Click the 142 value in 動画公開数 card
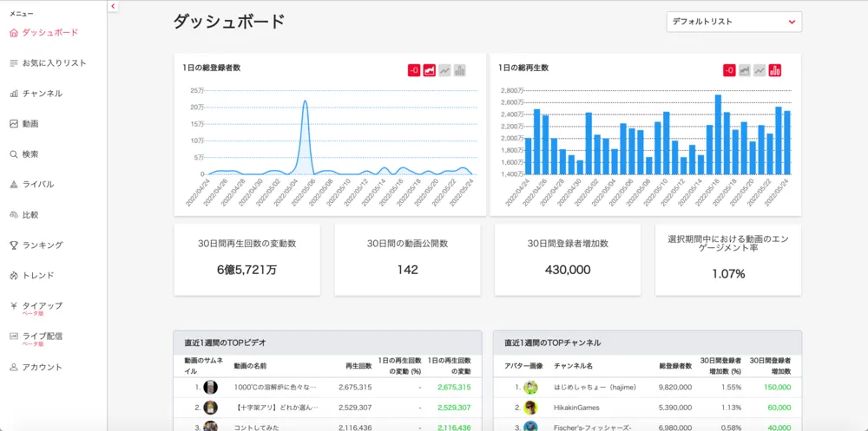 pyautogui.click(x=407, y=270)
